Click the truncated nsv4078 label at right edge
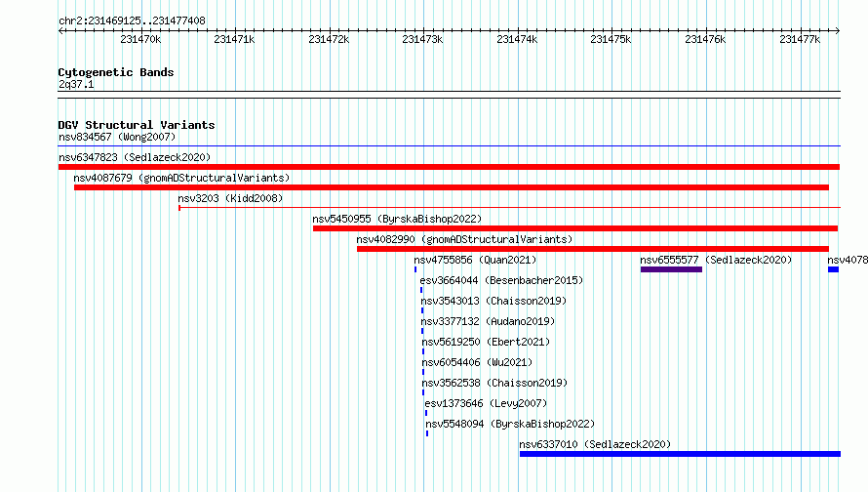The image size is (868, 492). coord(847,260)
